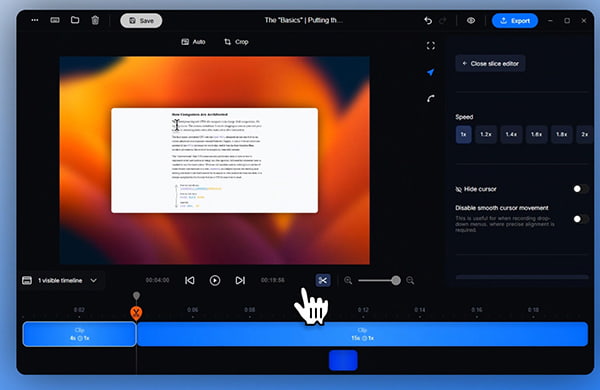Set clip speed to 1.6x
Viewport: 600px width, 390px height.
pos(536,134)
